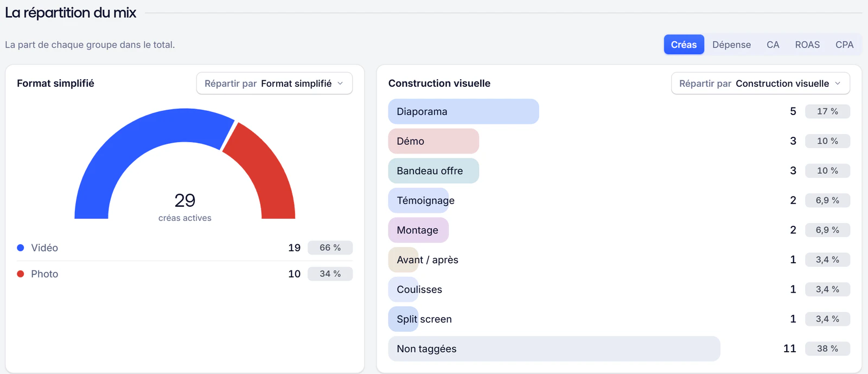Screen dimensions: 868x374
Task: Select the Split screen row
Action: click(619, 319)
